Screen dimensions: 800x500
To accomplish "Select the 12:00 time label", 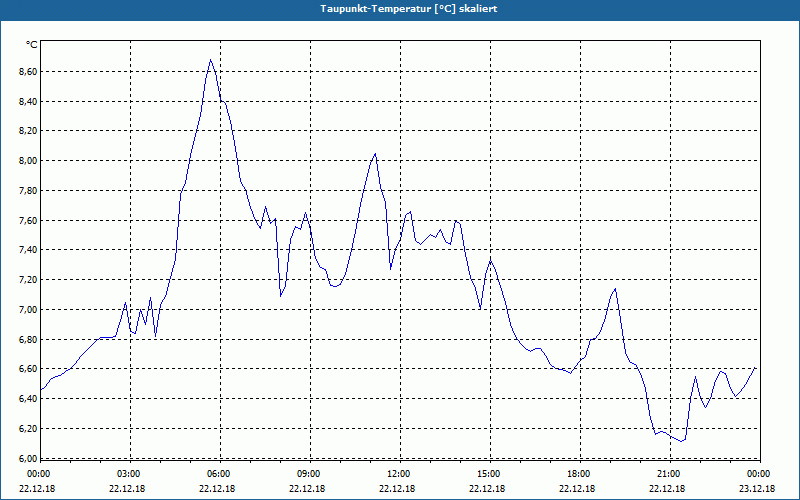I will click(x=400, y=474).
